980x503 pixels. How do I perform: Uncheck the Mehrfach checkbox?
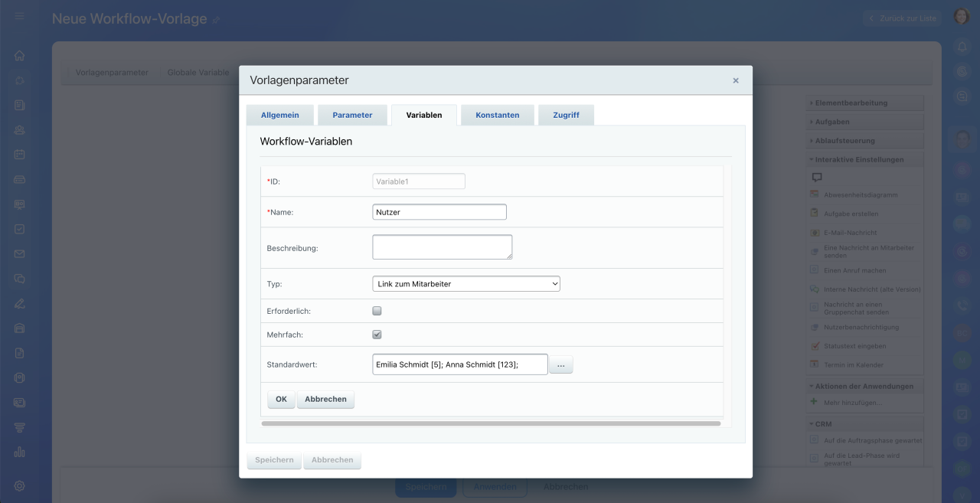377,335
